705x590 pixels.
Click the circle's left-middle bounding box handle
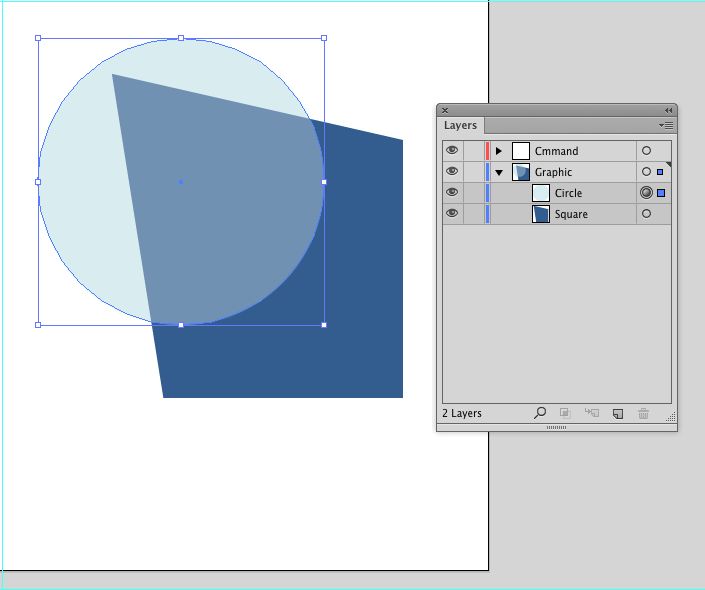pos(38,182)
